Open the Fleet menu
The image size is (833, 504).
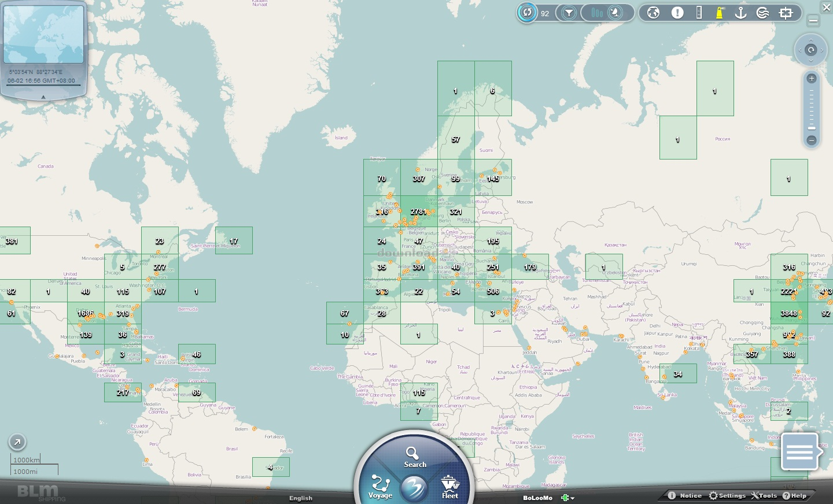pyautogui.click(x=450, y=486)
